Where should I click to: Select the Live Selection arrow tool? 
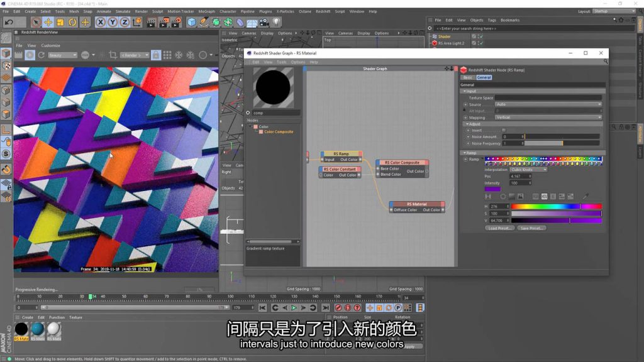36,22
